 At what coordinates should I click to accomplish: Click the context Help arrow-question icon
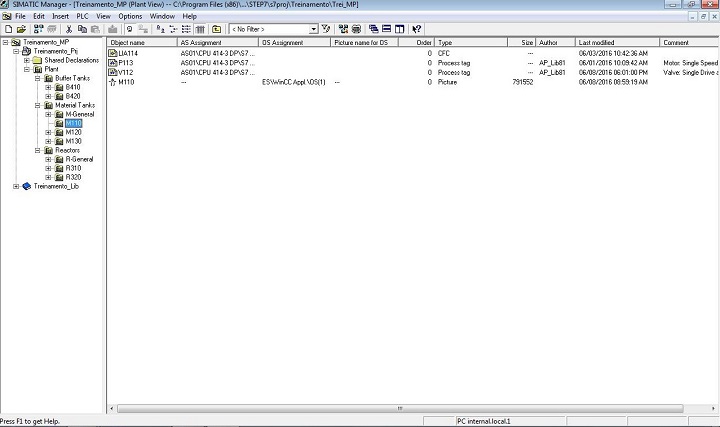click(x=416, y=29)
